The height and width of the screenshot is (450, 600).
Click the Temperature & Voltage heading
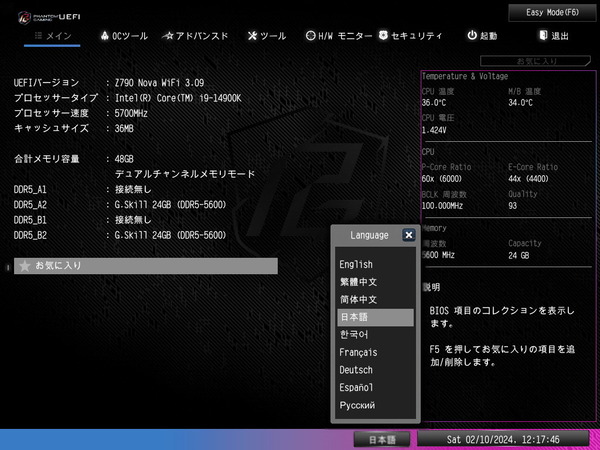465,77
